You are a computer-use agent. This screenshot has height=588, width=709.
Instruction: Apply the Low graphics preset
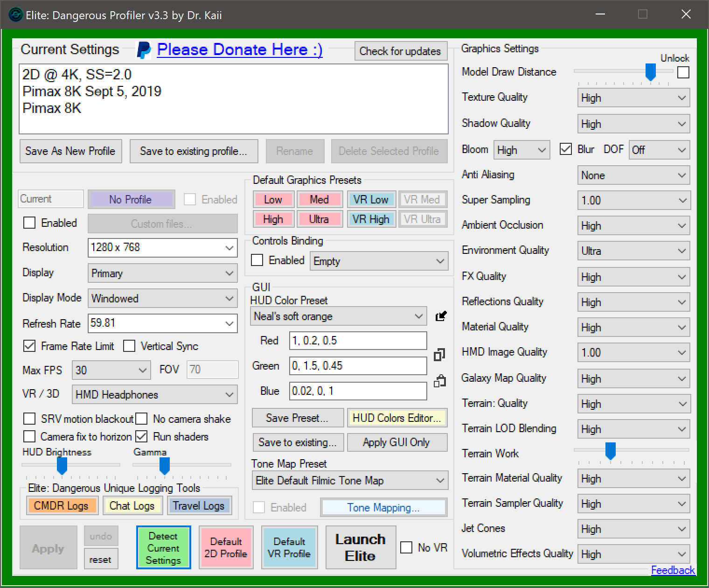tap(273, 200)
